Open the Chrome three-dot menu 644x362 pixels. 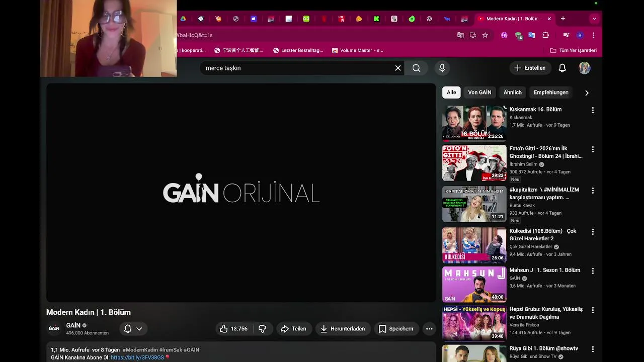pos(594,35)
